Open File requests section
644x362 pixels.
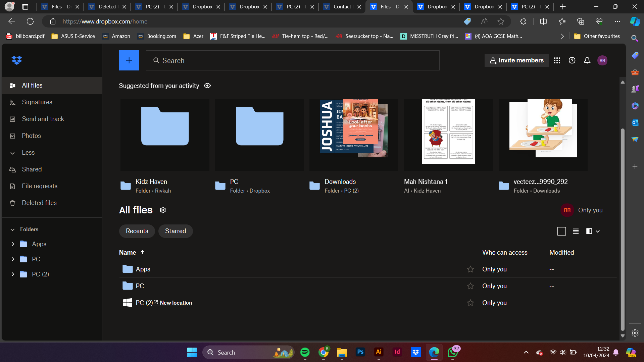point(52,186)
